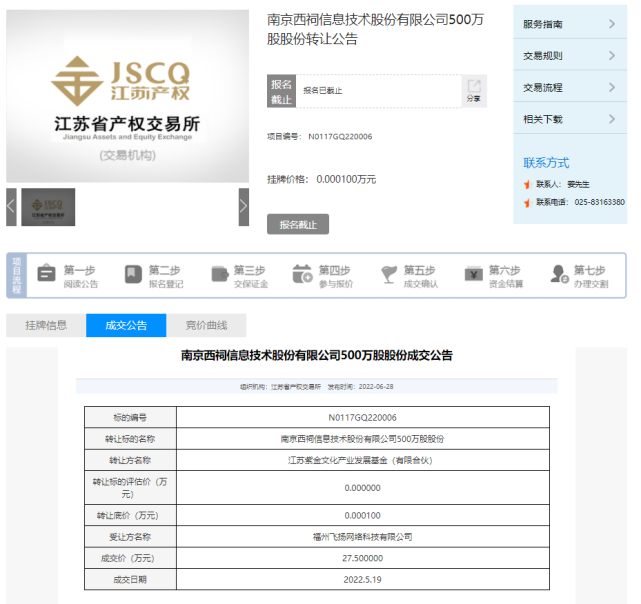Image resolution: width=641 pixels, height=604 pixels.
Task: Click the 报名截止 status label box
Action: click(281, 91)
